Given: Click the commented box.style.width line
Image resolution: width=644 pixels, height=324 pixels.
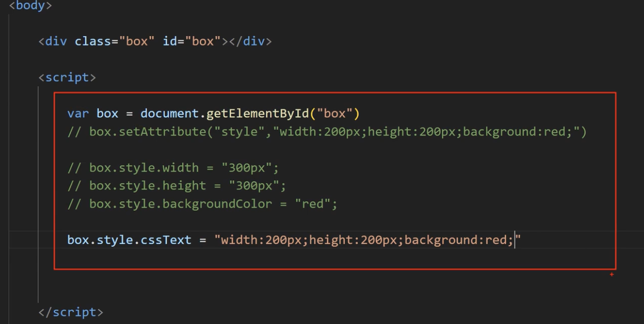Looking at the screenshot, I should 173,168.
